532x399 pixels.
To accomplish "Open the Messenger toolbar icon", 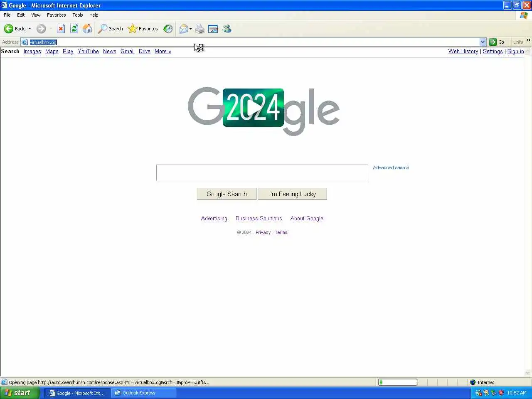I will [227, 29].
